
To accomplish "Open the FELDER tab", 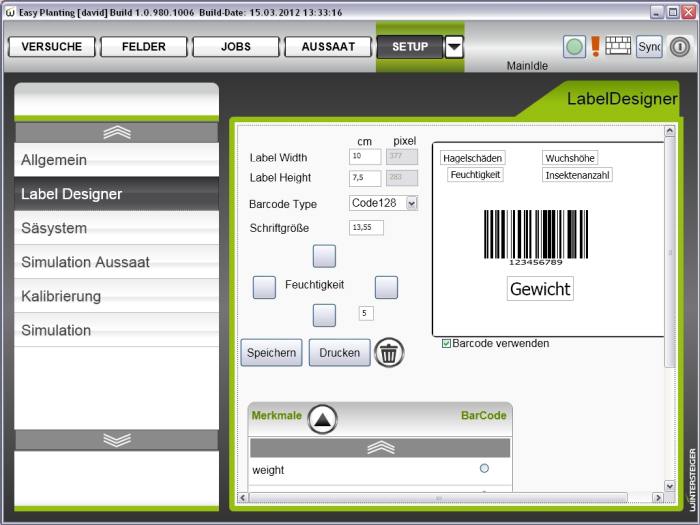I will (x=144, y=47).
